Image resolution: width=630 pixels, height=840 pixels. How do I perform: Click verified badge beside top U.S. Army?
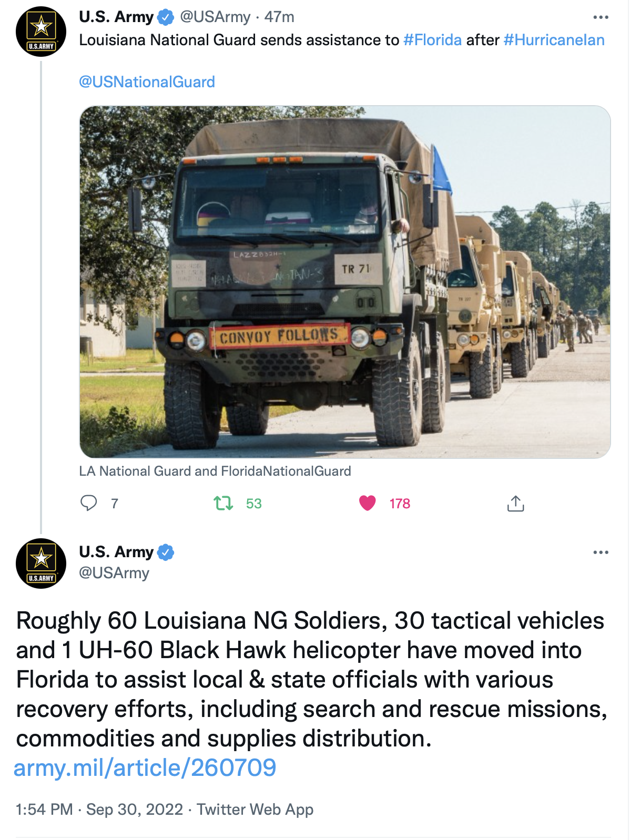pyautogui.click(x=166, y=17)
